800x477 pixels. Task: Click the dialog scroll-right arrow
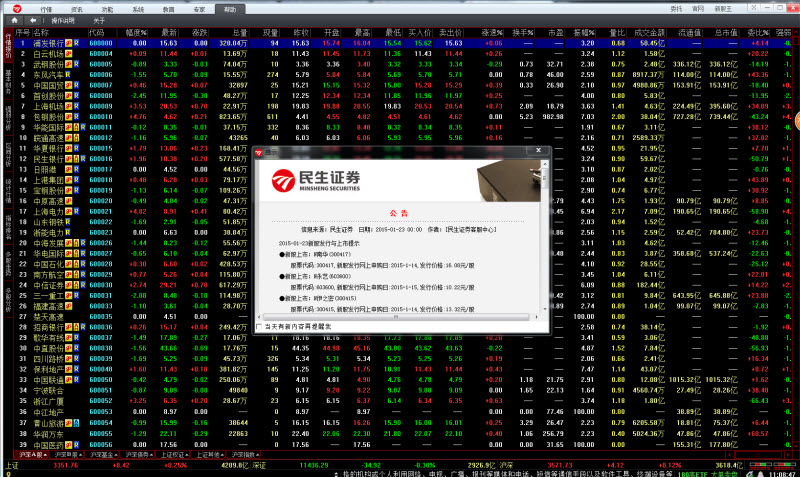click(x=536, y=317)
